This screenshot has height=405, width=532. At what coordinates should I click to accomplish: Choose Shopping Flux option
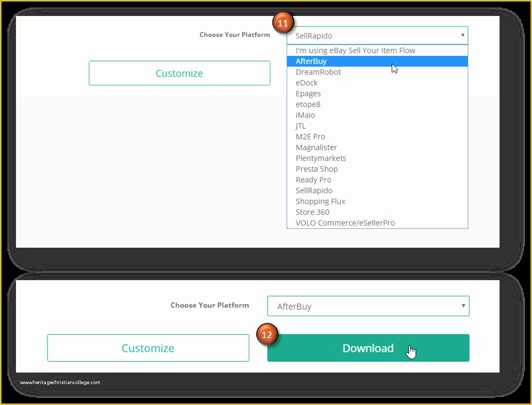[x=377, y=201]
